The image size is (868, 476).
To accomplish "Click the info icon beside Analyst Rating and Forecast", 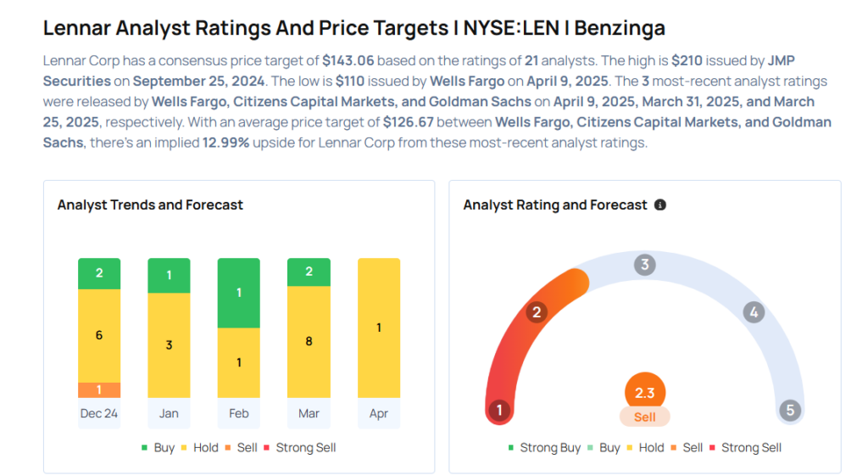I will pos(659,205).
